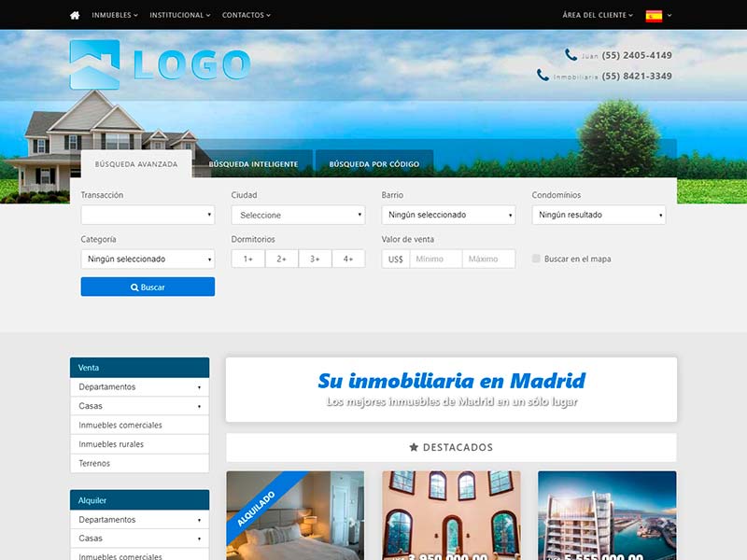Image resolution: width=747 pixels, height=560 pixels.
Task: Click the blue Buscar button
Action: point(148,287)
